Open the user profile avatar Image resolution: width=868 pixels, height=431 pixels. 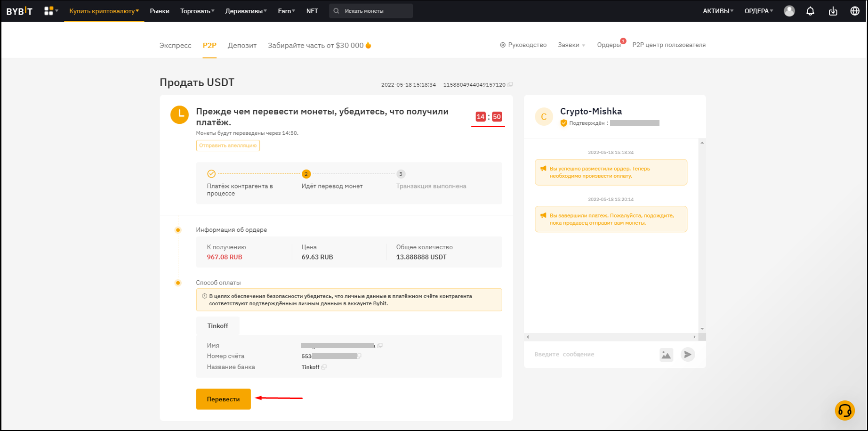click(x=789, y=11)
